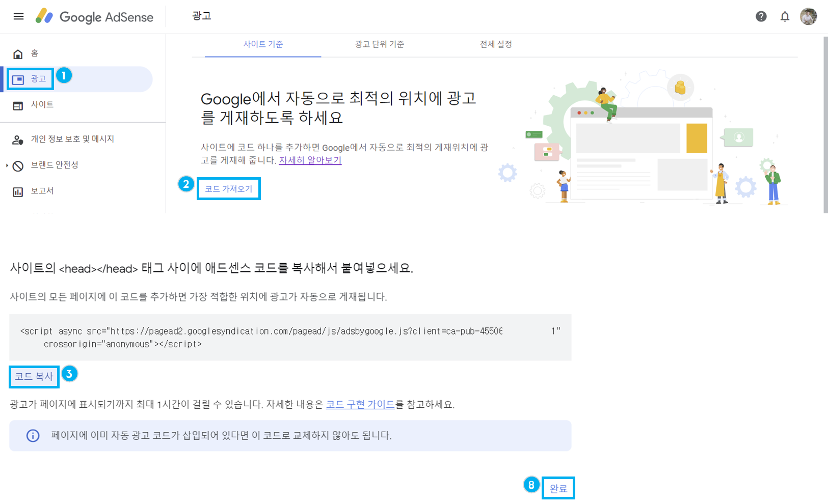
Task: Open the account profile avatar
Action: click(808, 16)
